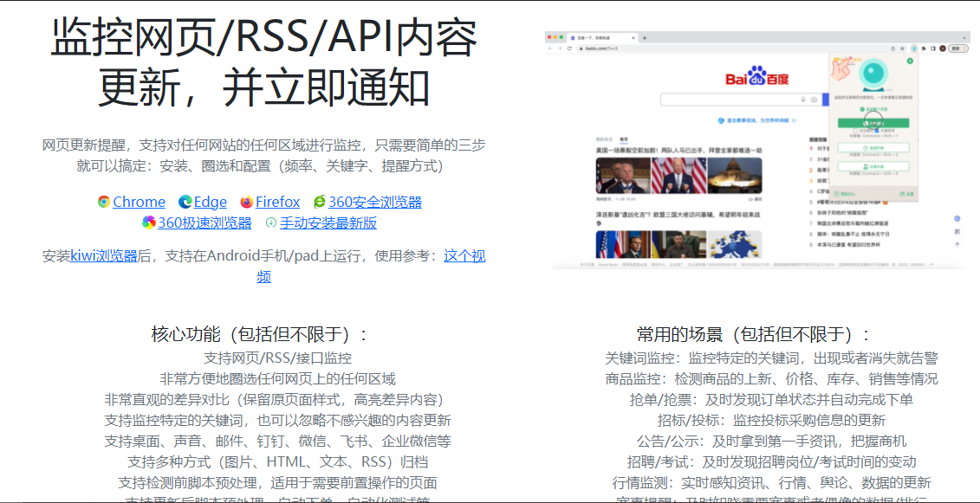
Task: Click the 360安全浏览器 logo icon
Action: 320,202
